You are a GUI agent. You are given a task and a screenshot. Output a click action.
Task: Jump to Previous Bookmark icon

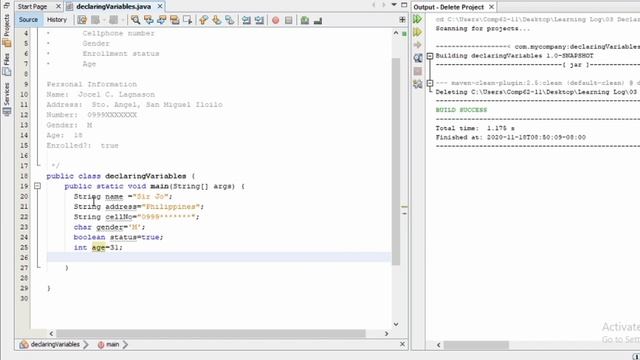point(204,20)
